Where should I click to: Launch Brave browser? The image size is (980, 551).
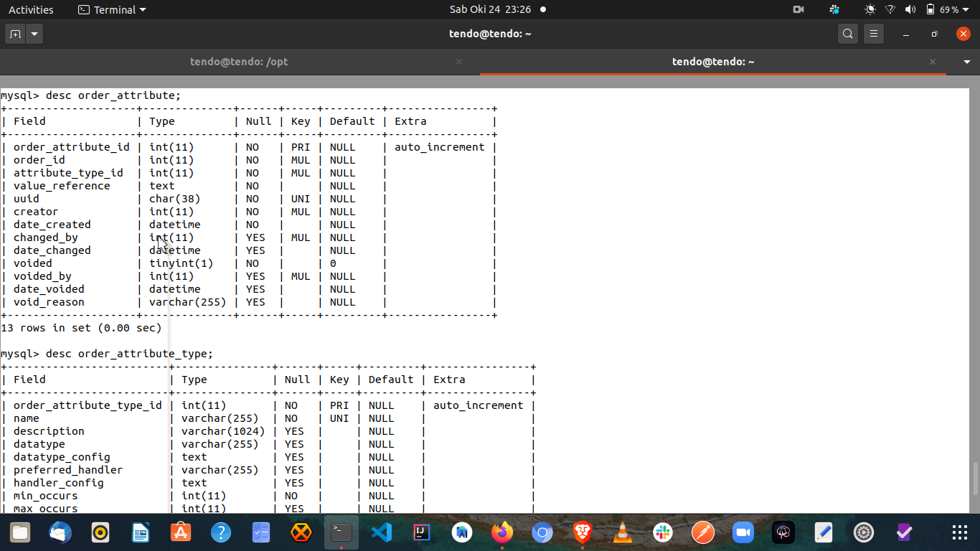583,532
